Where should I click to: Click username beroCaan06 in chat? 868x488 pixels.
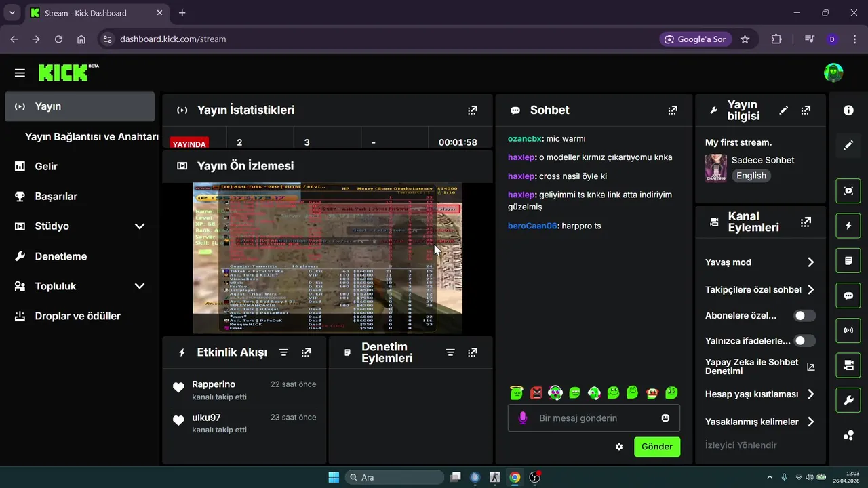532,226
